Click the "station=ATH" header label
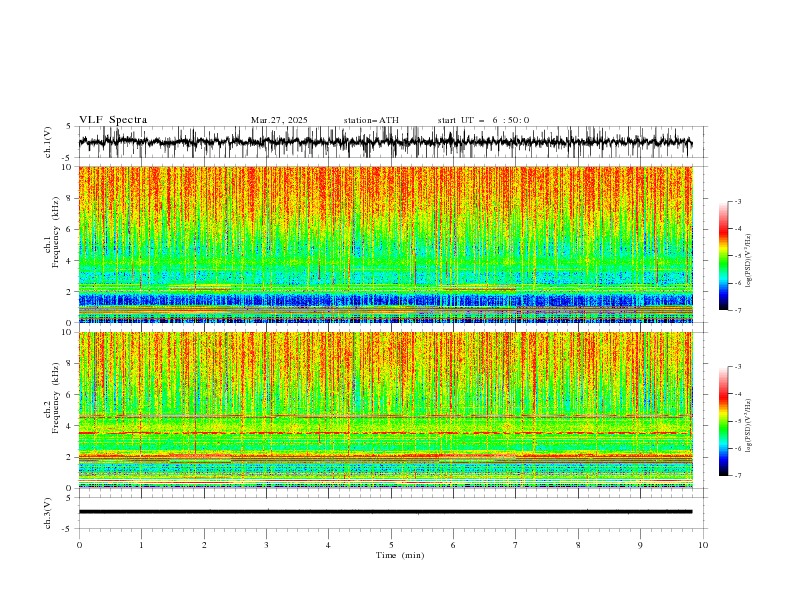Screen dimensions: 792x612 click(x=371, y=120)
